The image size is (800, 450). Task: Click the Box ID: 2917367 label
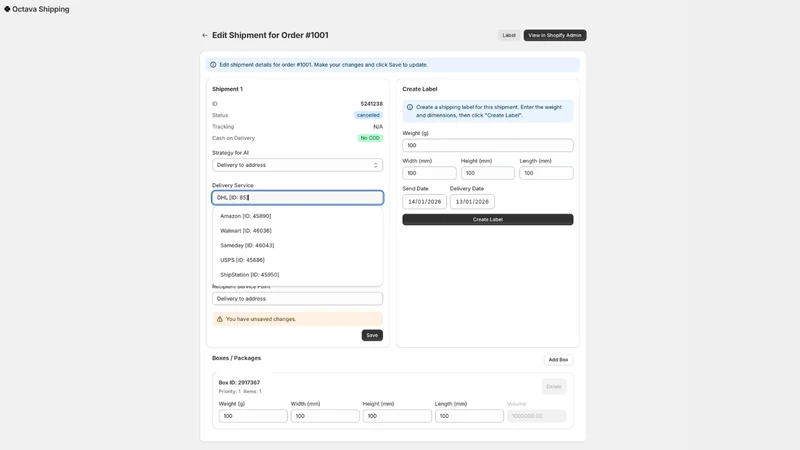click(x=239, y=382)
